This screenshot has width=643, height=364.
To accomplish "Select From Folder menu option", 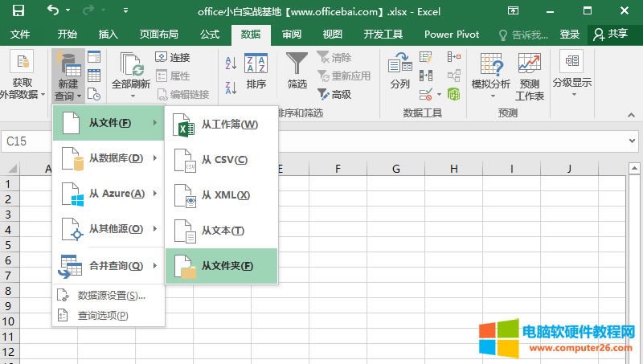I will (x=221, y=266).
